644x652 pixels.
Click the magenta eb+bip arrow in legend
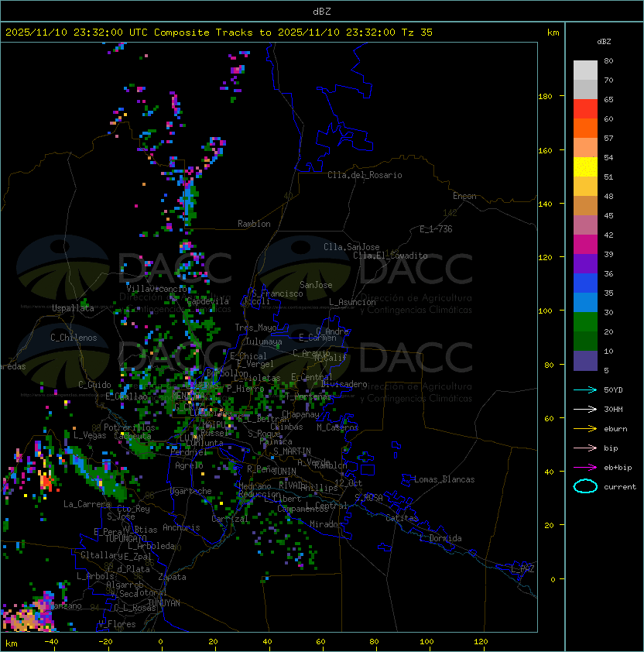click(x=585, y=468)
